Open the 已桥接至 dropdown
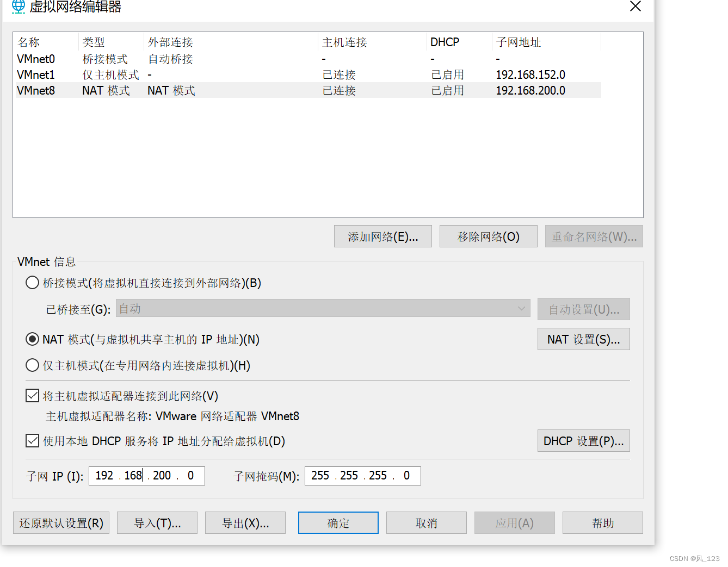 click(323, 309)
